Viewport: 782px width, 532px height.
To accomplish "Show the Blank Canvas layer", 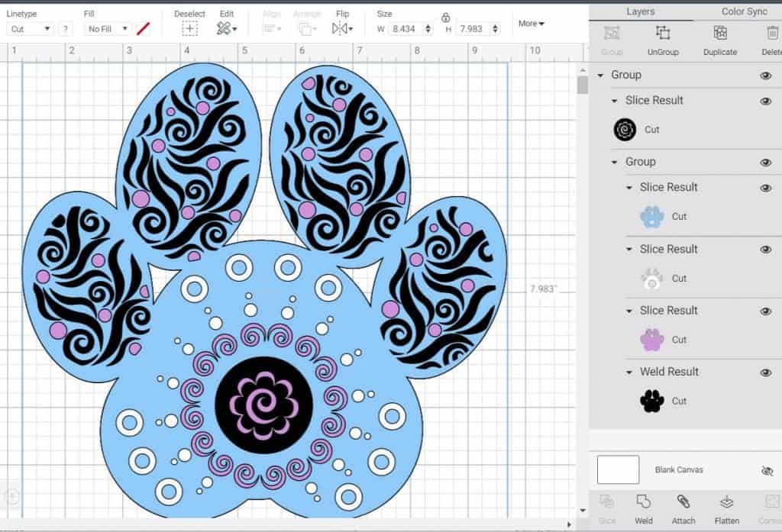I will tap(767, 471).
